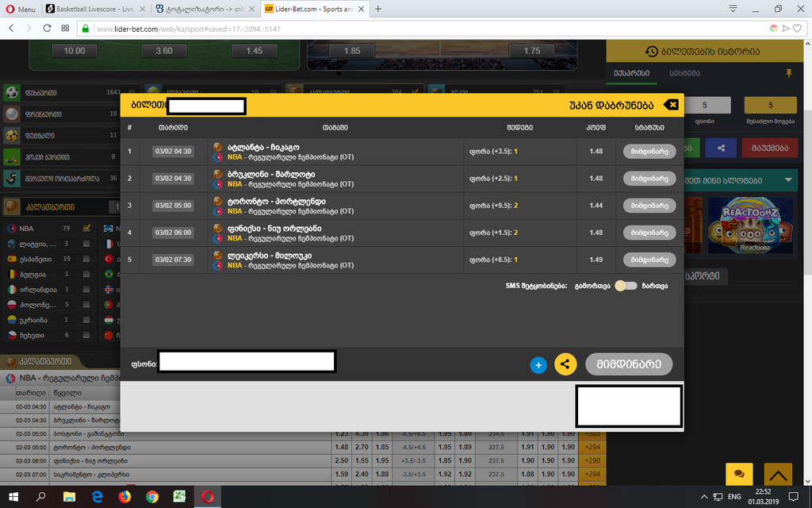
Task: Reload the current page
Action: [x=47, y=29]
